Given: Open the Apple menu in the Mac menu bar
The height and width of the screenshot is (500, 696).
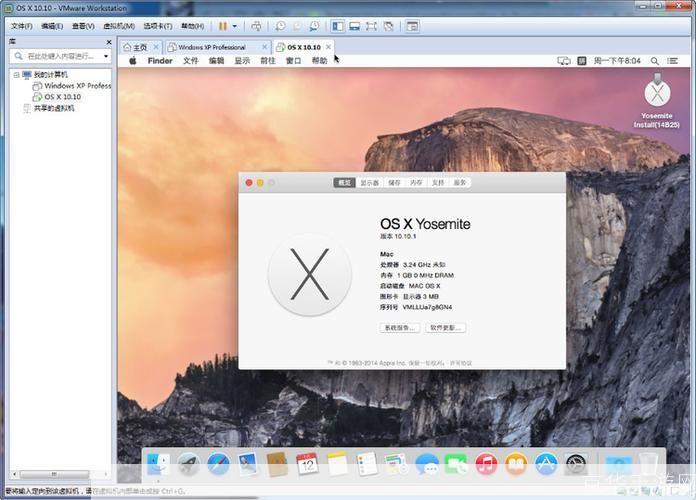Looking at the screenshot, I should pos(132,61).
